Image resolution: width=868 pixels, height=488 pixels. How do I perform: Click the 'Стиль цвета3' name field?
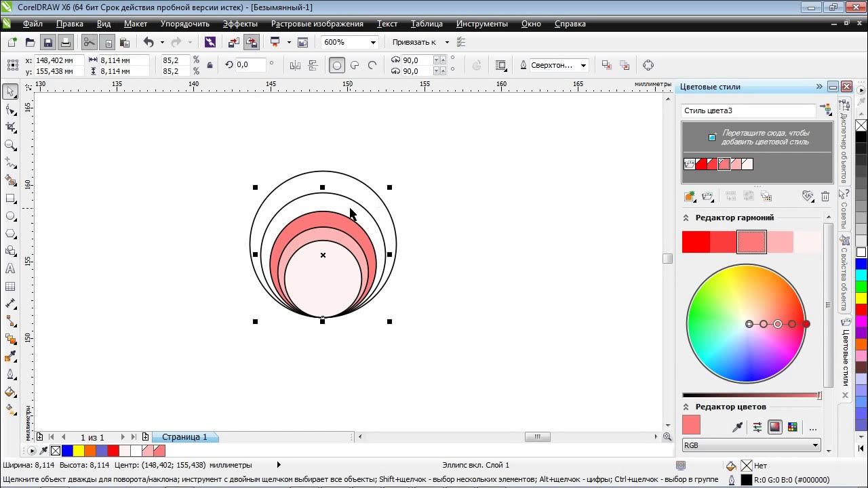(749, 110)
